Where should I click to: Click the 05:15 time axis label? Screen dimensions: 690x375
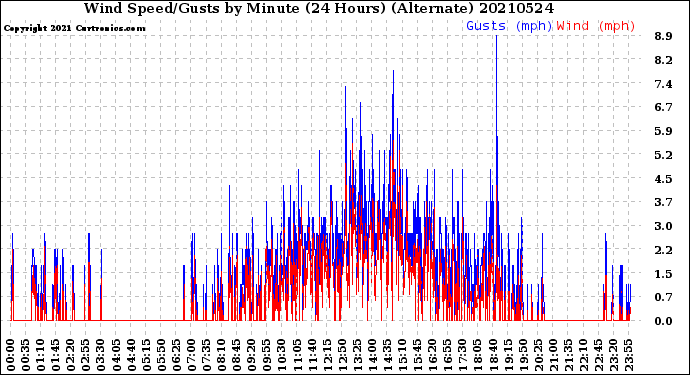pos(147,355)
